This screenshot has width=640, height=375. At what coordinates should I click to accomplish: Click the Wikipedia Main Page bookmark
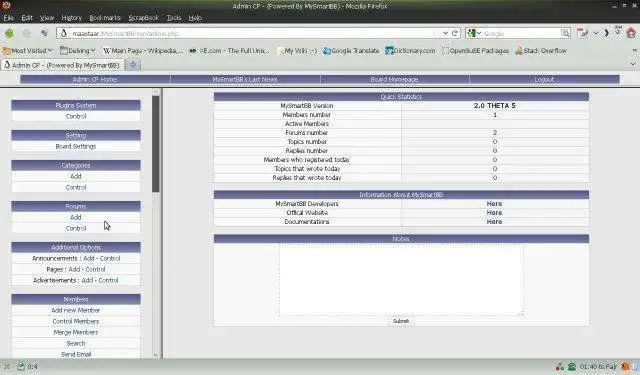[x=143, y=51]
